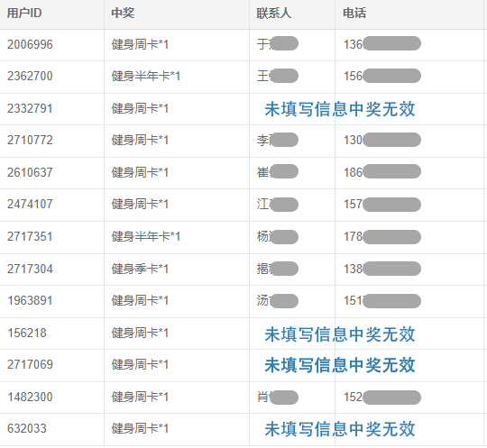Click 健身半年卡*1 prize for user 2717351

(x=146, y=237)
